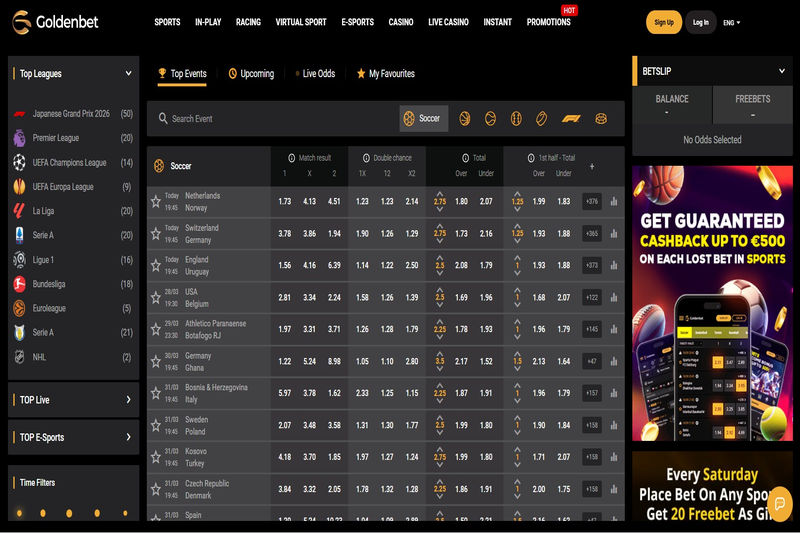Open the guaranteed cashback promotion banner
This screenshot has width=800, height=533.
712,303
